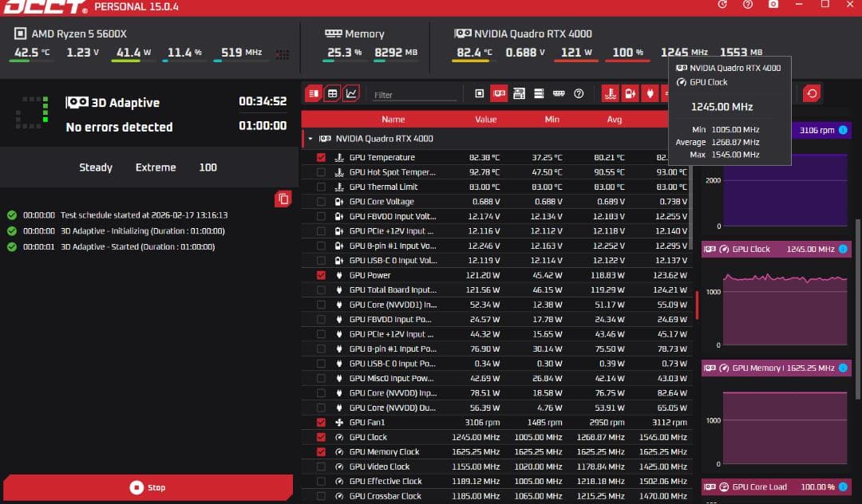Toggle the power plug sensors filter icon
This screenshot has height=504, width=862.
tap(650, 94)
